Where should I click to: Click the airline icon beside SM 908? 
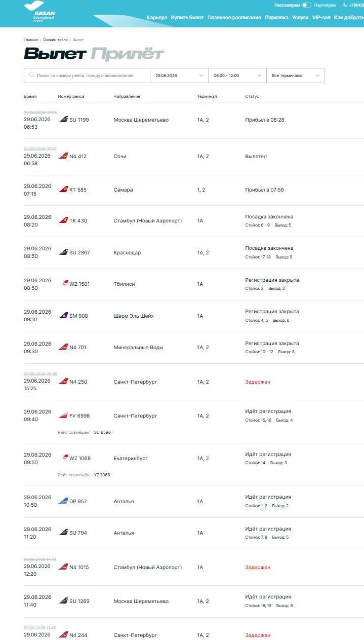click(x=63, y=316)
